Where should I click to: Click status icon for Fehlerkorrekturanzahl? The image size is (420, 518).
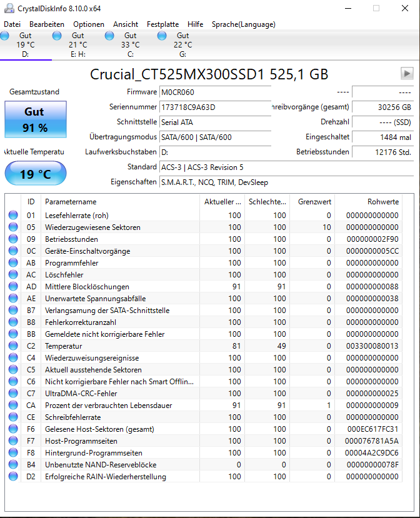click(13, 322)
